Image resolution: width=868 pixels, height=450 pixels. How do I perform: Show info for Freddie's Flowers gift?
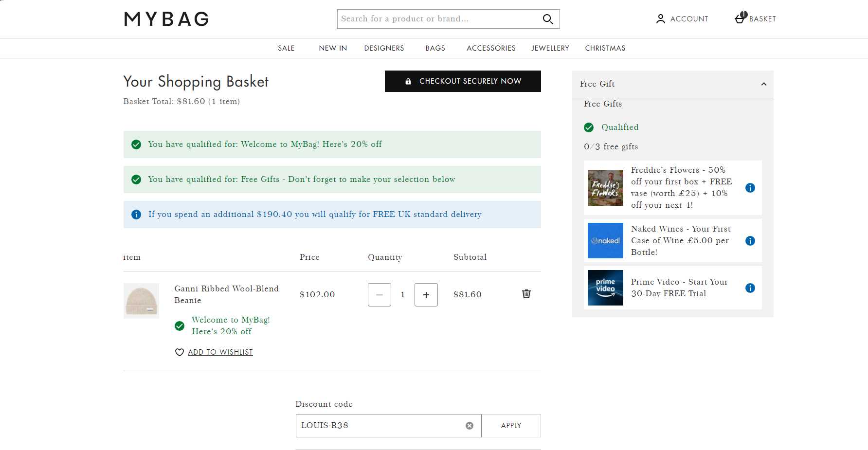[750, 188]
